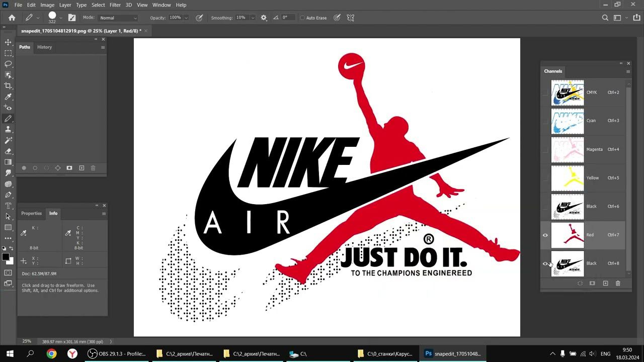644x362 pixels.
Task: Select the Pen tool
Action: [x=8, y=195]
